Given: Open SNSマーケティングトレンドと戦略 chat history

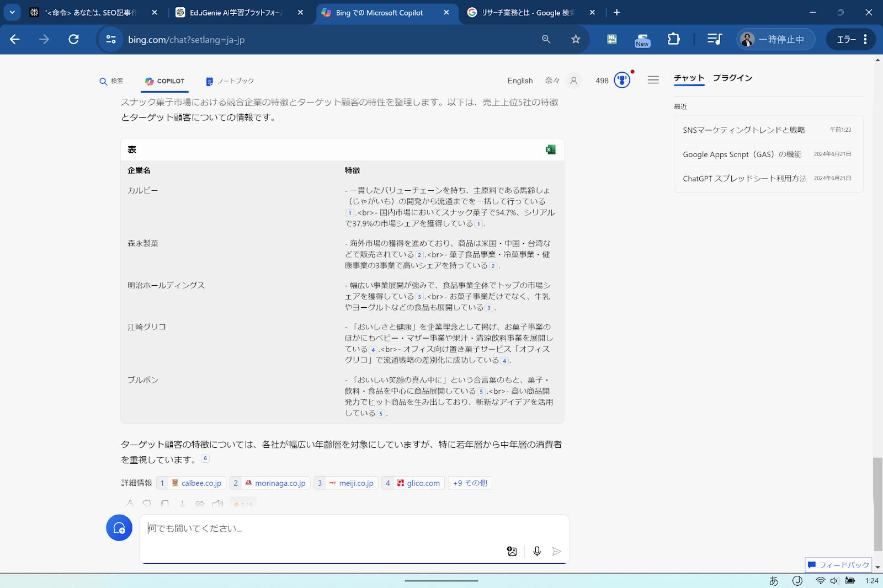Looking at the screenshot, I should pyautogui.click(x=743, y=130).
